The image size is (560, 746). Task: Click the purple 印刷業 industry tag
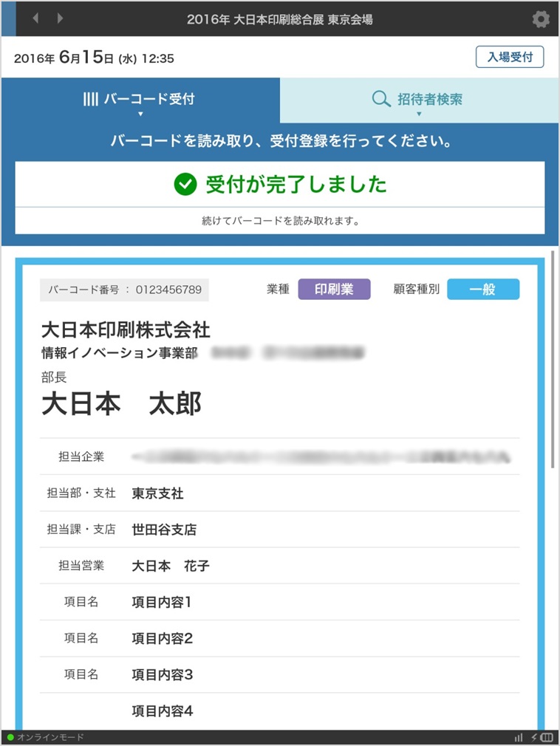(x=334, y=290)
